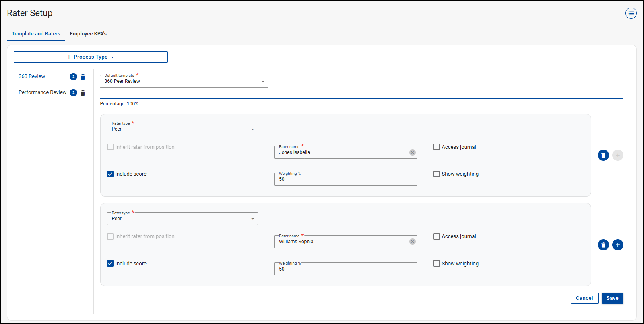Delete the Performance Review process type
This screenshot has height=324, width=644.
(83, 93)
